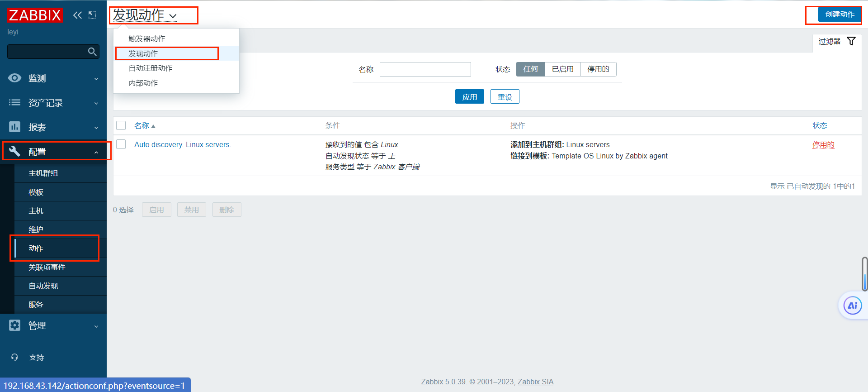
Task: Click the Administration gear icon
Action: click(x=14, y=325)
